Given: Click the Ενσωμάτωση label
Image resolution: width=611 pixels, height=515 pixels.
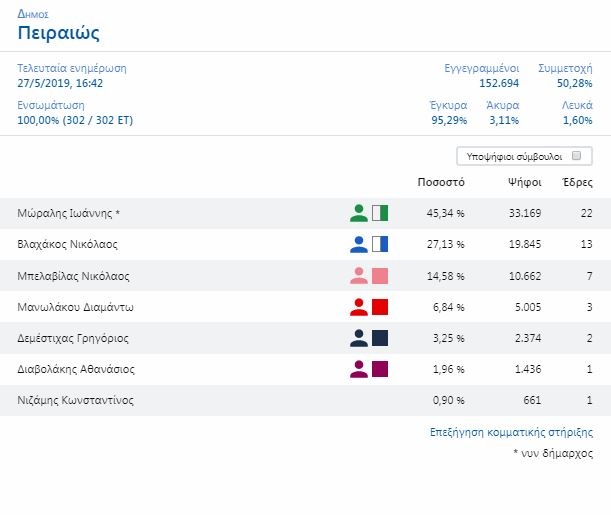Looking at the screenshot, I should pos(51,106).
